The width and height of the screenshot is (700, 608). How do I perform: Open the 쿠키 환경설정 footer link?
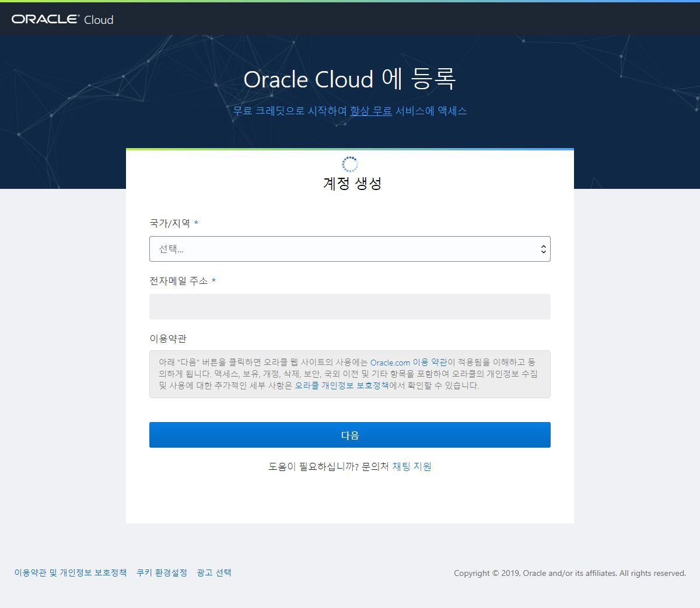(x=162, y=572)
